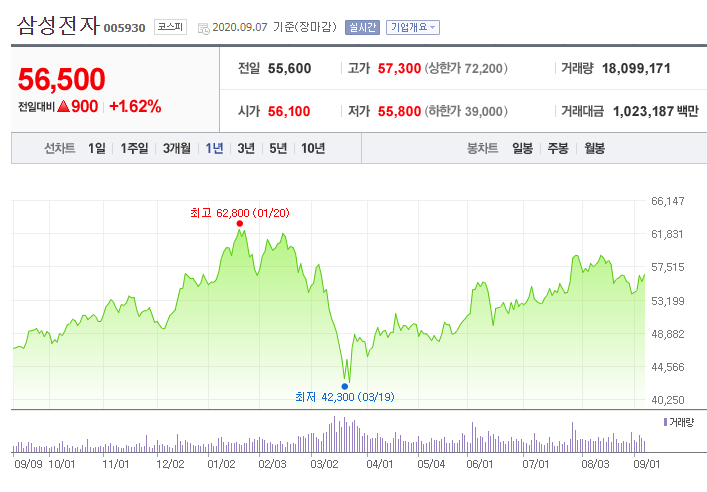This screenshot has width=707, height=492.
Task: Click the red up-triangle change icon
Action: point(64,106)
